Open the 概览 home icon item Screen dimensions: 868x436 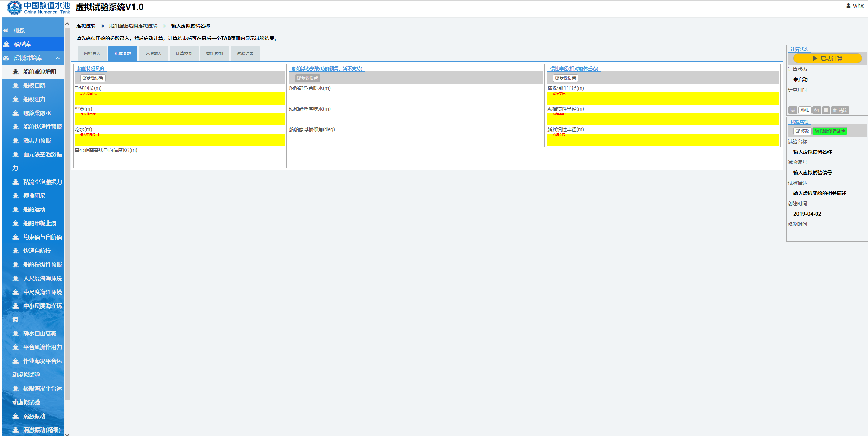19,30
